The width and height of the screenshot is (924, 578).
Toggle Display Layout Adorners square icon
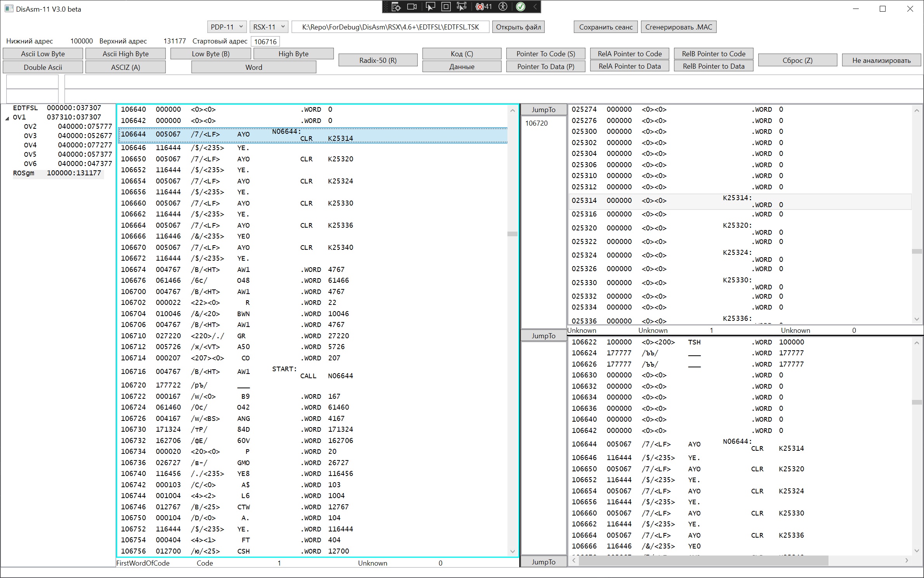pyautogui.click(x=446, y=7)
